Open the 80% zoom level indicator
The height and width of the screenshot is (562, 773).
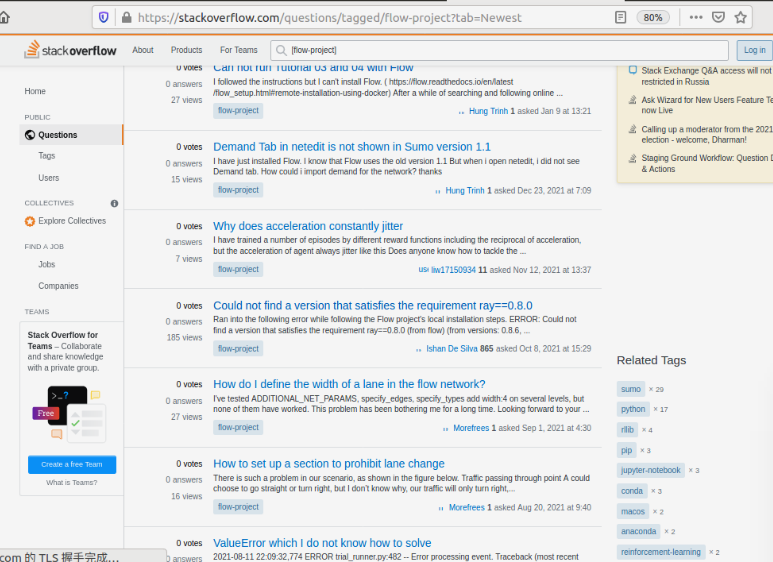point(653,18)
